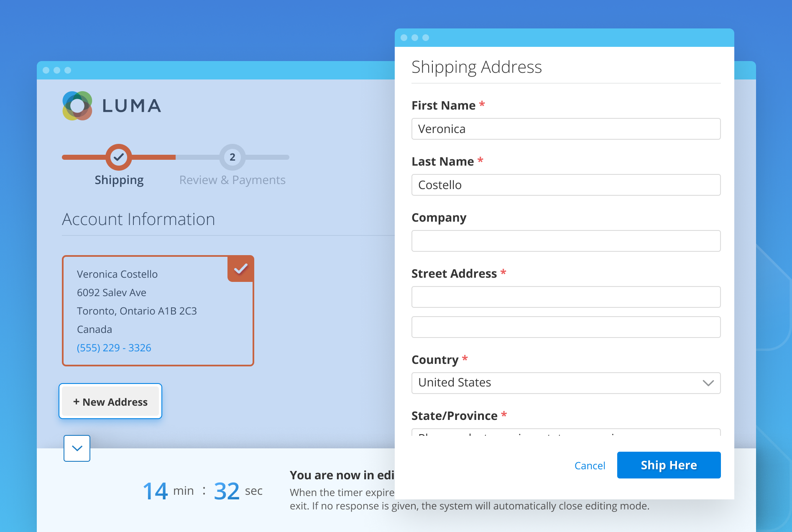Click into the Company input field

coord(566,241)
